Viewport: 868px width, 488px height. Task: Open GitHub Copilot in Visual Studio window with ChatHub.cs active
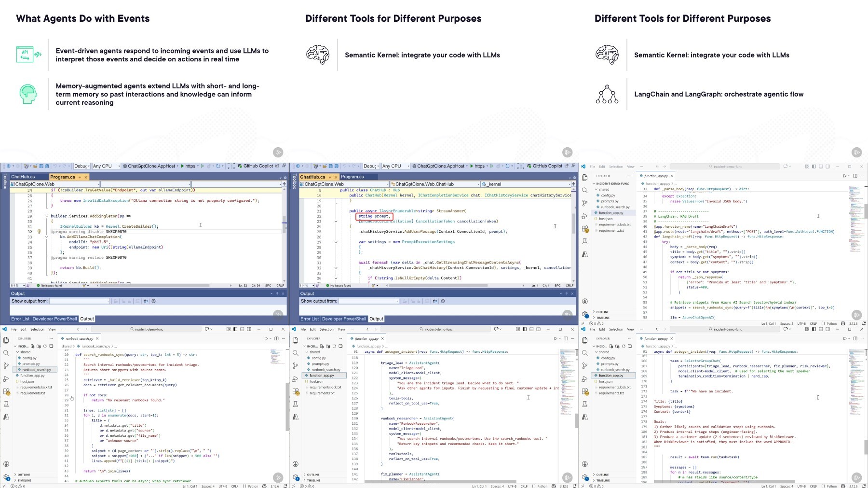point(545,166)
